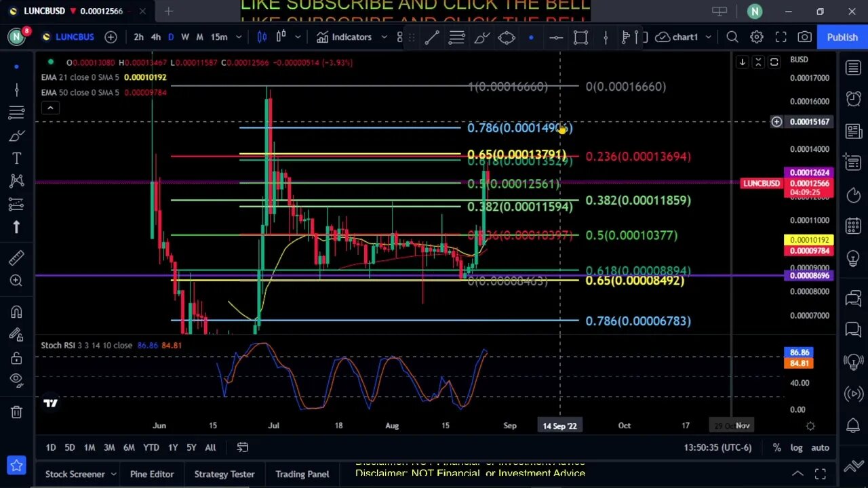Open the timeframe dropdown after 15m
Screen dimensions: 868x488
click(239, 37)
